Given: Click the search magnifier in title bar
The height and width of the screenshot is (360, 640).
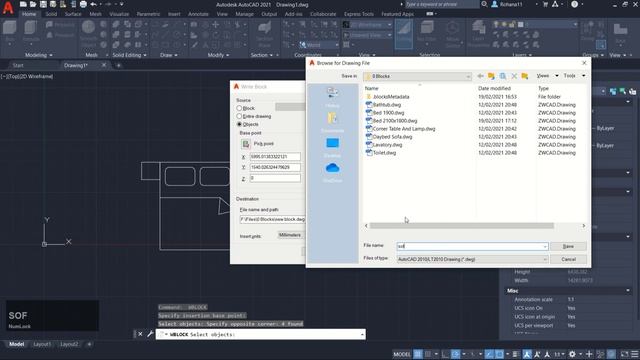Looking at the screenshot, I should 484,4.
